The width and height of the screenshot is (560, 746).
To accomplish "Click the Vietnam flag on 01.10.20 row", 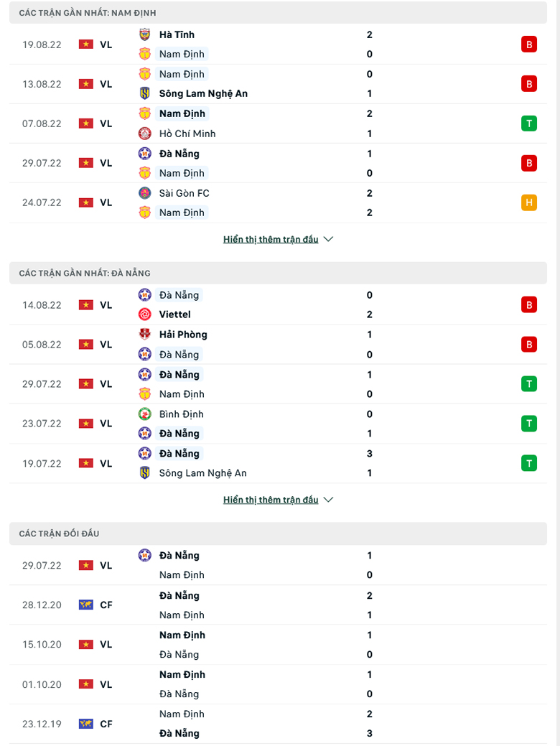I will point(85,684).
